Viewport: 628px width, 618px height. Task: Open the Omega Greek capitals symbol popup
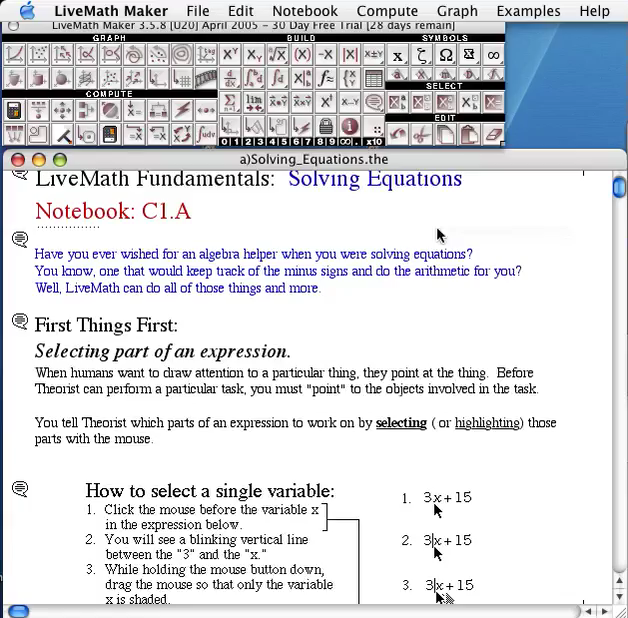tap(445, 56)
